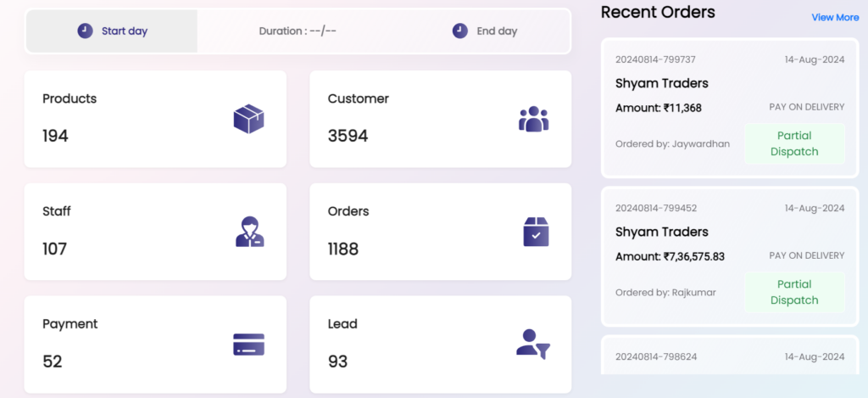
Task: Click the Lead funnel person icon
Action: point(534,345)
